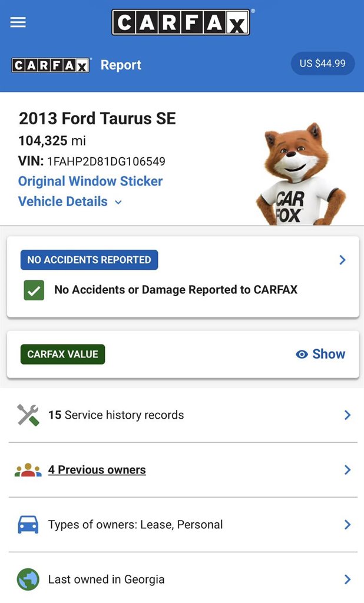
Task: Open the hamburger menu
Action: click(18, 22)
